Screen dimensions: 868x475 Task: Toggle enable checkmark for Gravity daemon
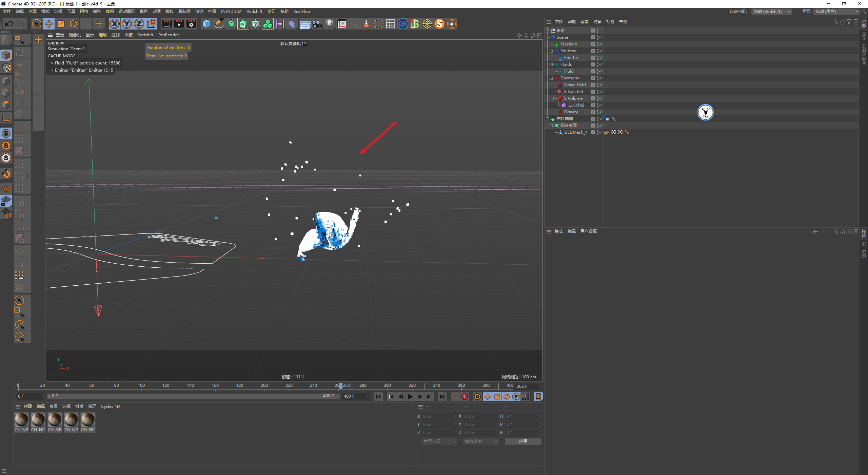pyautogui.click(x=601, y=112)
